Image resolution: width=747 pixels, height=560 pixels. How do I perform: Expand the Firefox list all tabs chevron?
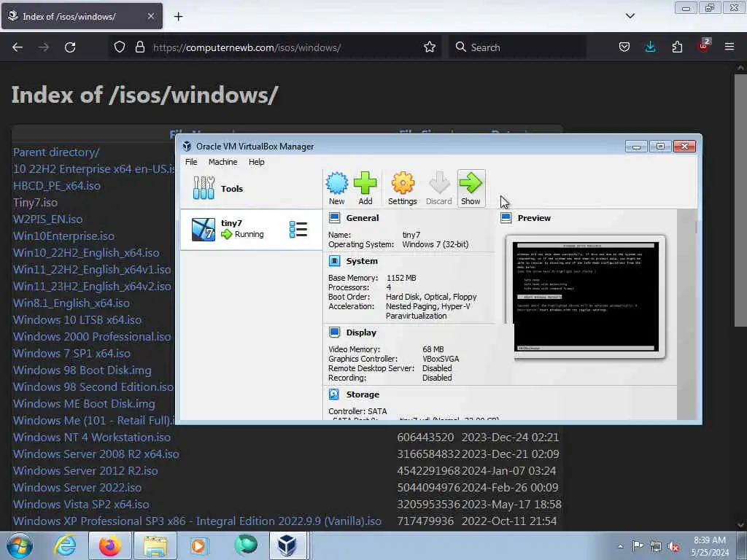[630, 16]
